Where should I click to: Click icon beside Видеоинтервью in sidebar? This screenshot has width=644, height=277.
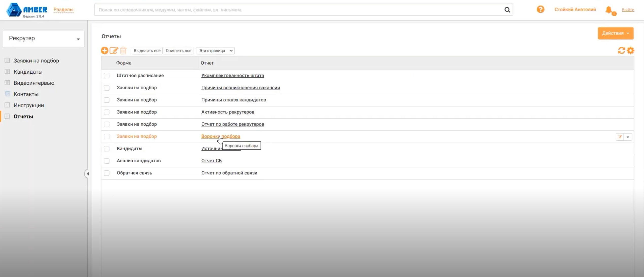(7, 83)
